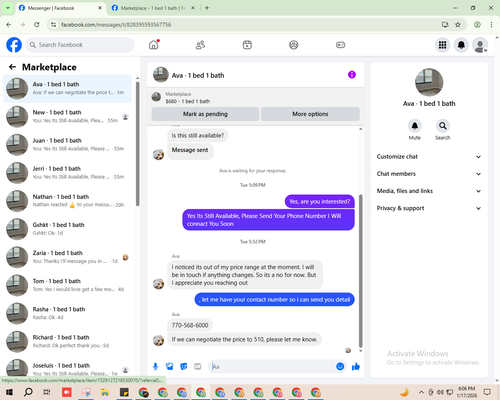The width and height of the screenshot is (500, 400).
Task: Focus the Search Facebook field
Action: pos(80,45)
